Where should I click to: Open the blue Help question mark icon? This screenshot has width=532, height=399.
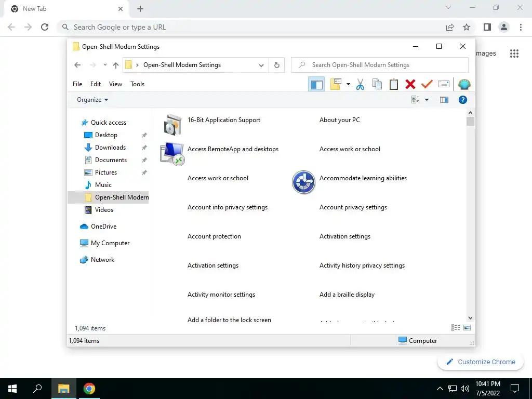(463, 100)
